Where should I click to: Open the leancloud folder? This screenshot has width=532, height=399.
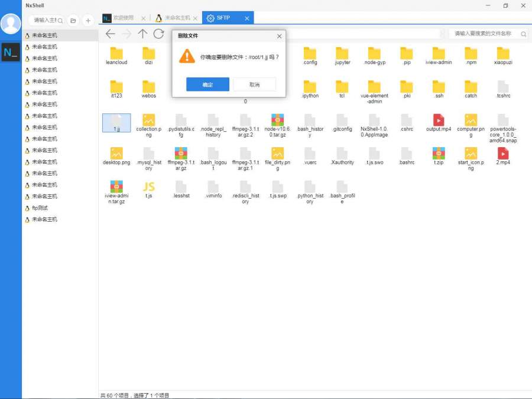pyautogui.click(x=116, y=55)
